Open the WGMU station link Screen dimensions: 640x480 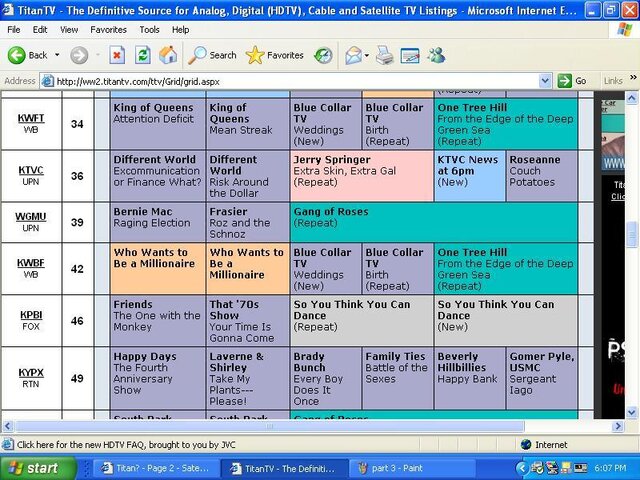[x=31, y=217]
